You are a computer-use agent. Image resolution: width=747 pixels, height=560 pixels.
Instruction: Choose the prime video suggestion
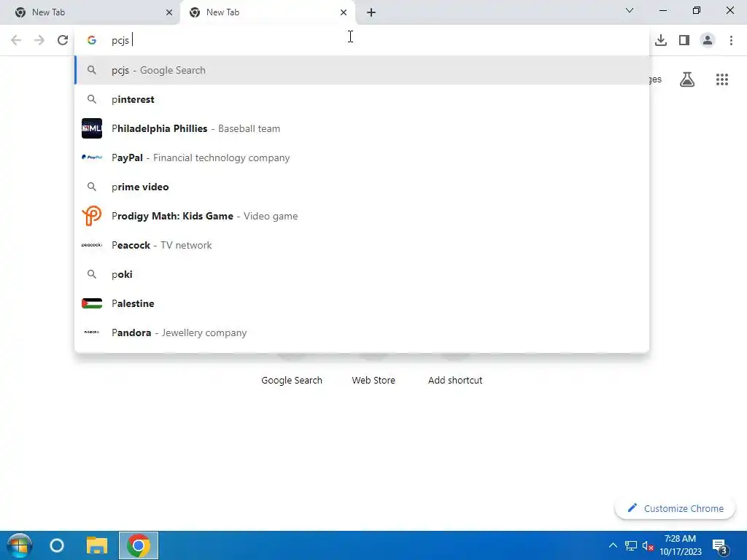point(362,187)
